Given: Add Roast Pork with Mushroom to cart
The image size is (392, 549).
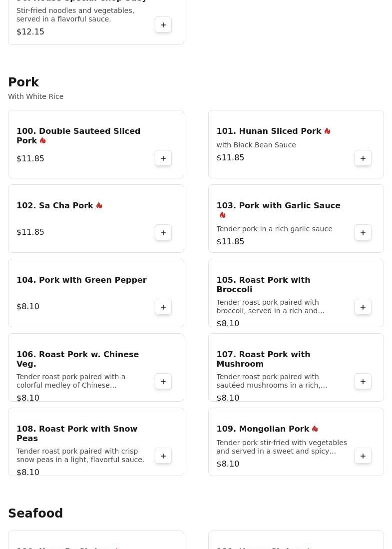Looking at the screenshot, I should [363, 382].
